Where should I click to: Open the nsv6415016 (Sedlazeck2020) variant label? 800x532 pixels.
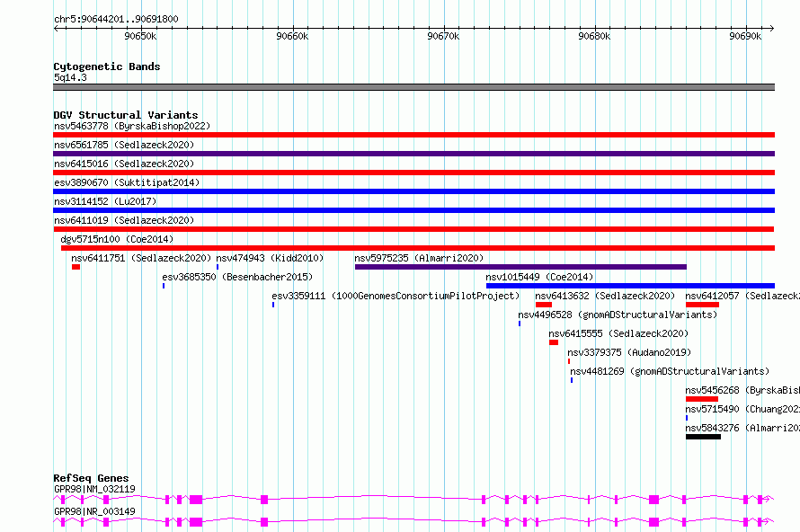pyautogui.click(x=124, y=164)
